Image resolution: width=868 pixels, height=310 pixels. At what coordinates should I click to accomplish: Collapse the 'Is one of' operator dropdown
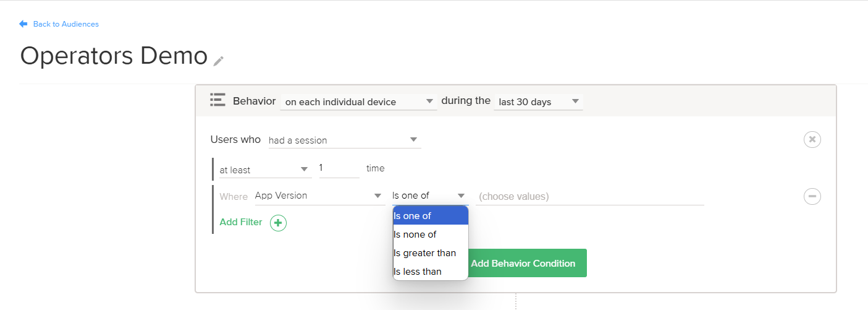(x=429, y=196)
